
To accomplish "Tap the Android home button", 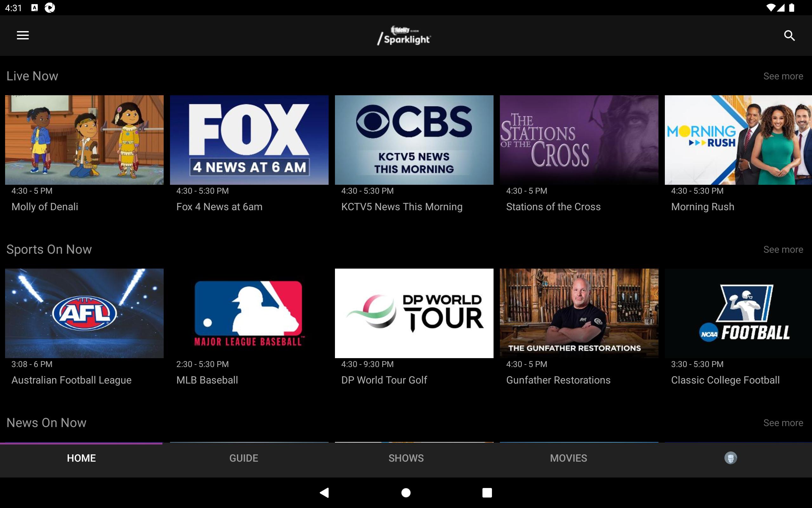I will (406, 492).
